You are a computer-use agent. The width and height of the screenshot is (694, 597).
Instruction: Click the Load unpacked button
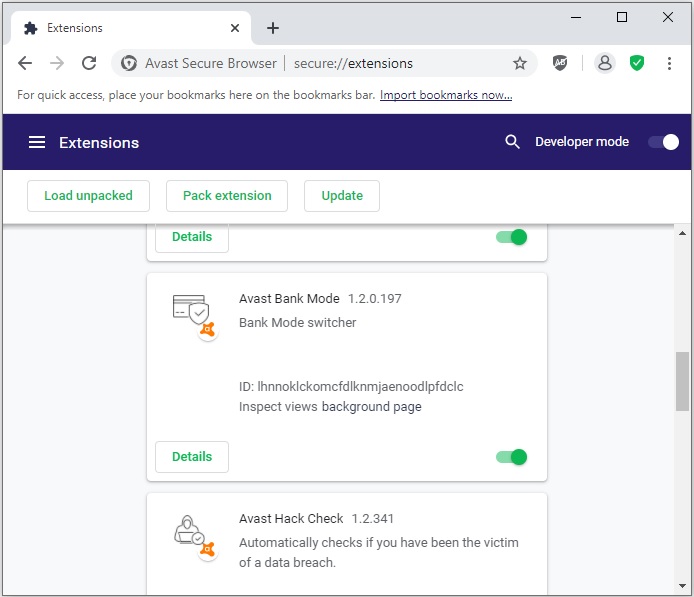click(88, 196)
